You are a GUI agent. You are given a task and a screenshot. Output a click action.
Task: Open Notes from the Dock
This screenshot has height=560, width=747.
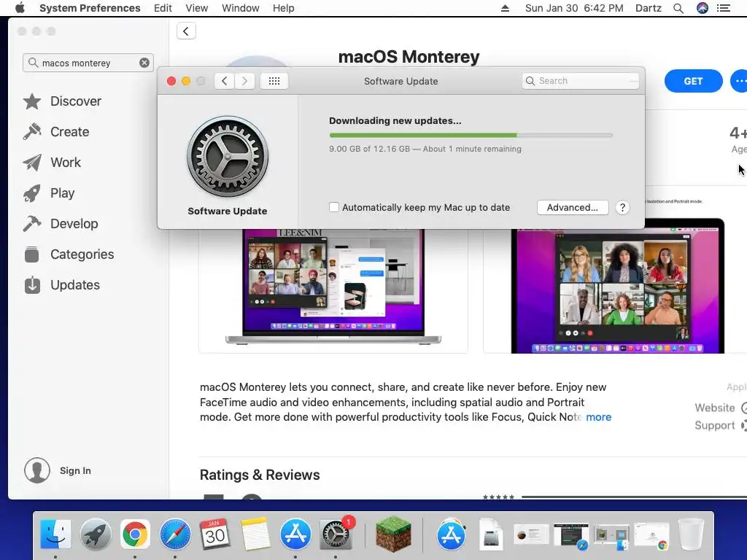(x=255, y=534)
